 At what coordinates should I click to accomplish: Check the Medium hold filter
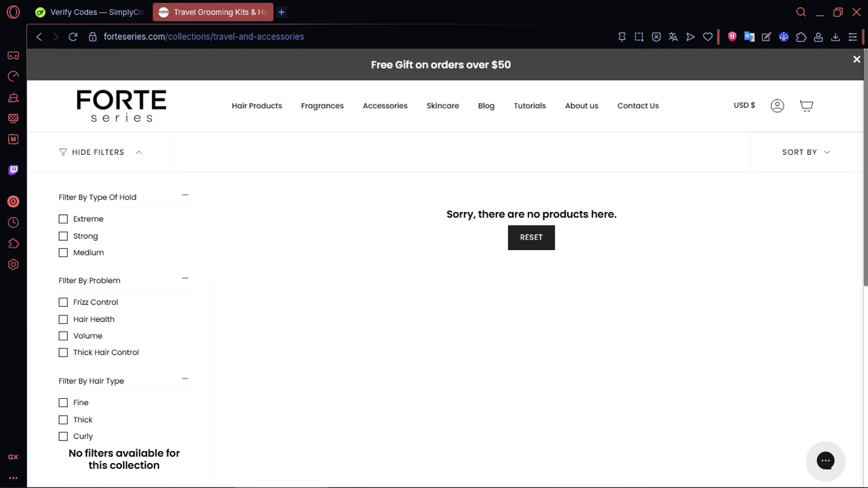pos(63,252)
